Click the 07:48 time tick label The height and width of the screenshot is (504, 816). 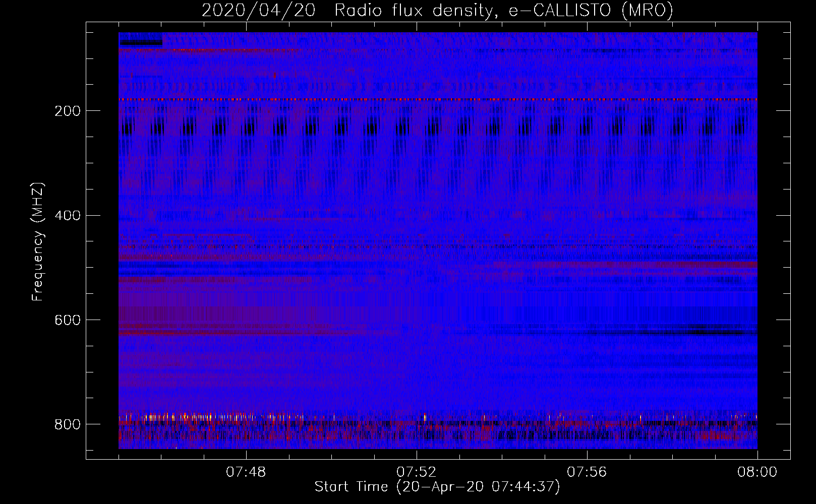pyautogui.click(x=246, y=472)
